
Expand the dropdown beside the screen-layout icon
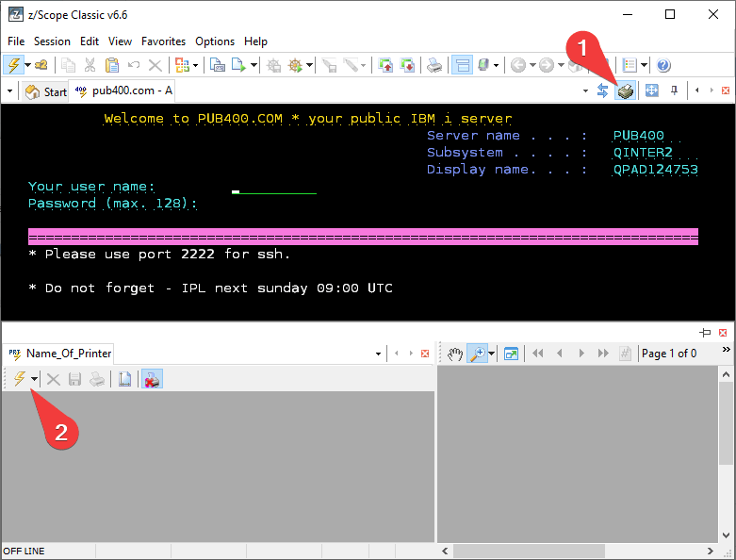click(x=195, y=65)
